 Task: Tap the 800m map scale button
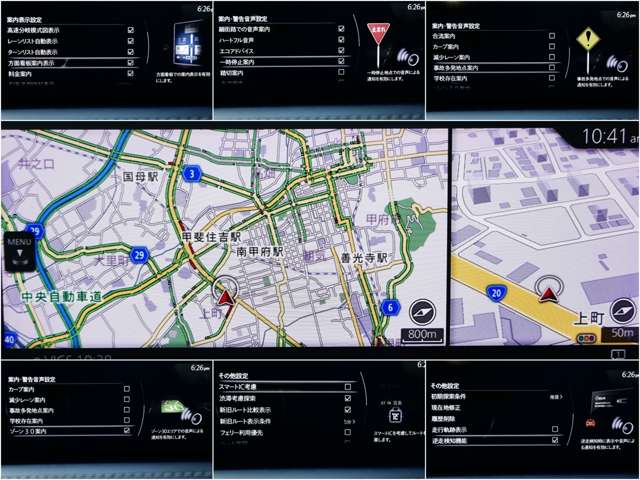pos(422,335)
